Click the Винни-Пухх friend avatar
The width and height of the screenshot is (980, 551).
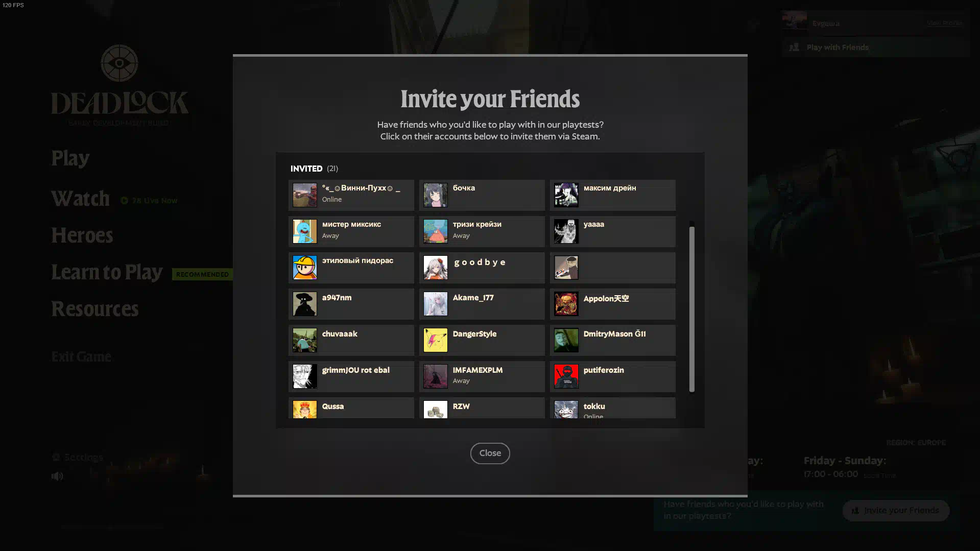[x=304, y=195]
